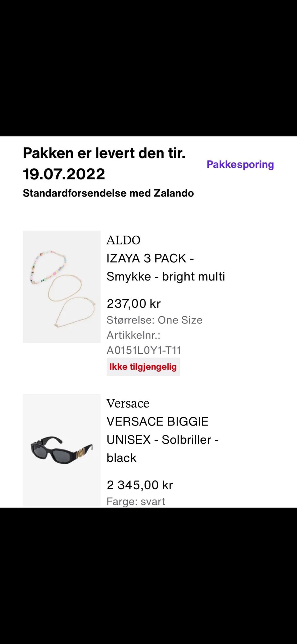Tap the Pakken er levert heading
This screenshot has height=644, width=297.
pyautogui.click(x=104, y=153)
